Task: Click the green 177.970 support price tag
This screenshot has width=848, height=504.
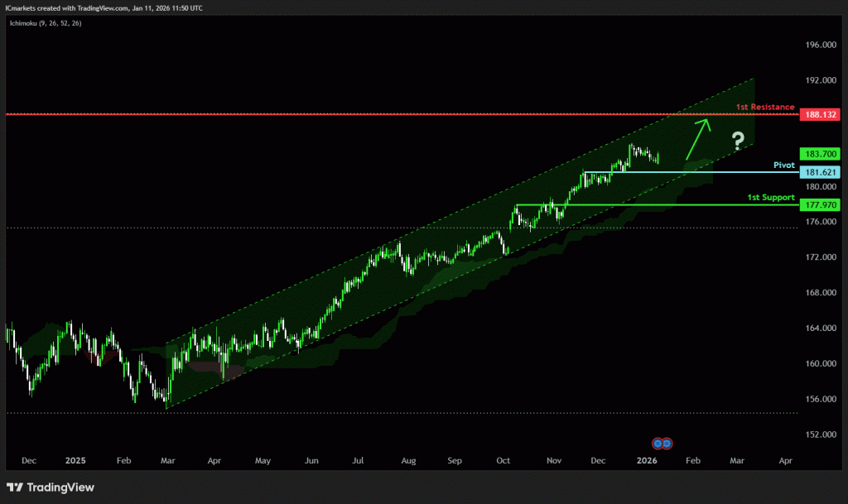Action: [821, 204]
